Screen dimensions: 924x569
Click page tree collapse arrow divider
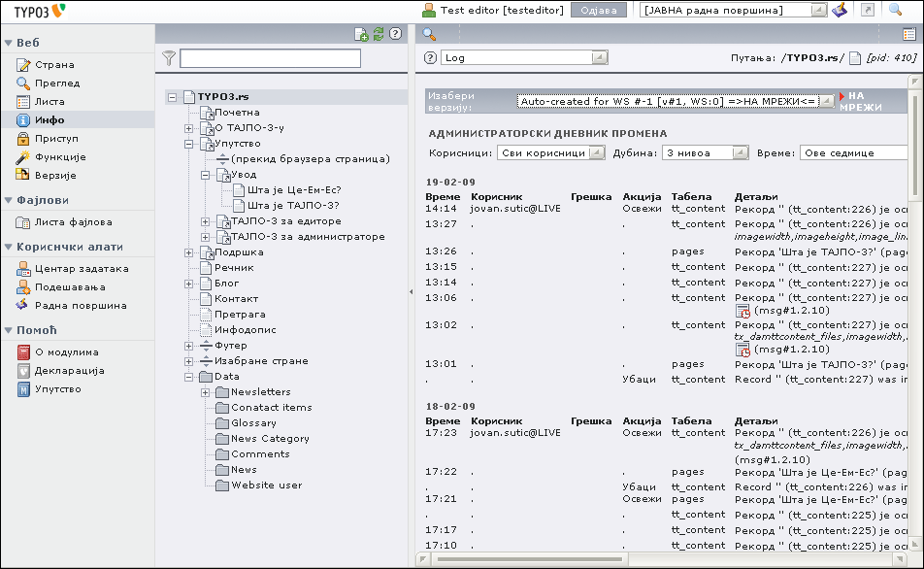point(411,292)
